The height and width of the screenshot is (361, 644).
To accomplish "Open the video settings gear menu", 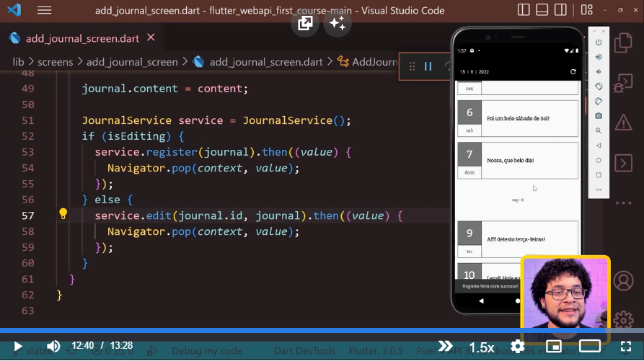I will pyautogui.click(x=517, y=347).
